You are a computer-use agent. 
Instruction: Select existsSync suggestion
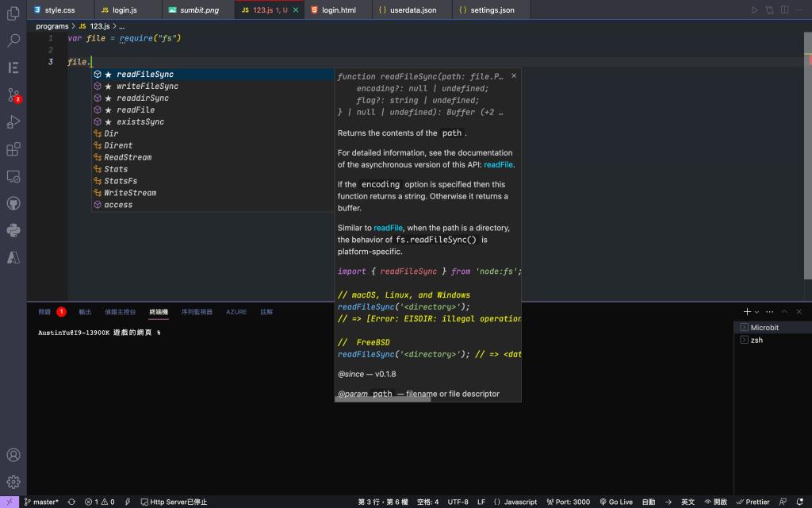213,121
